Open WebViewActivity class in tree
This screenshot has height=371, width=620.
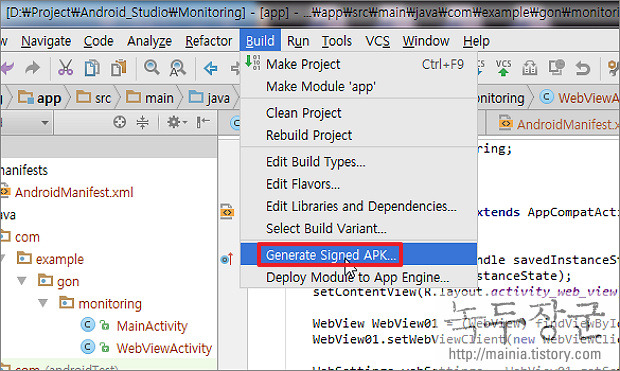[x=146, y=348]
